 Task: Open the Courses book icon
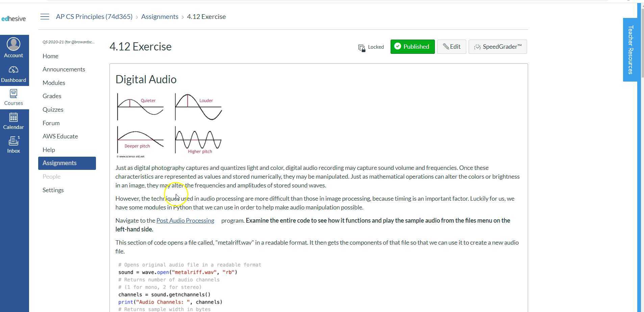tap(14, 94)
